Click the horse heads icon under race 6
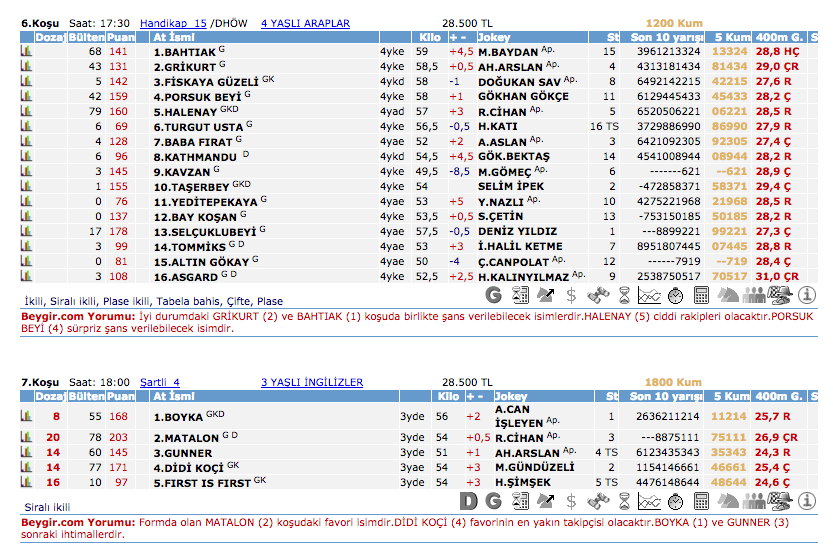This screenshot has height=550, width=833. (728, 295)
